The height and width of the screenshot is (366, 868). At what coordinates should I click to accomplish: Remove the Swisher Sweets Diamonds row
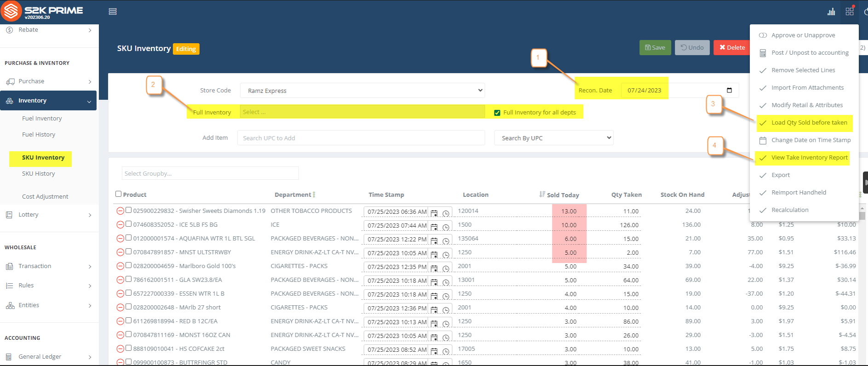[x=120, y=211]
